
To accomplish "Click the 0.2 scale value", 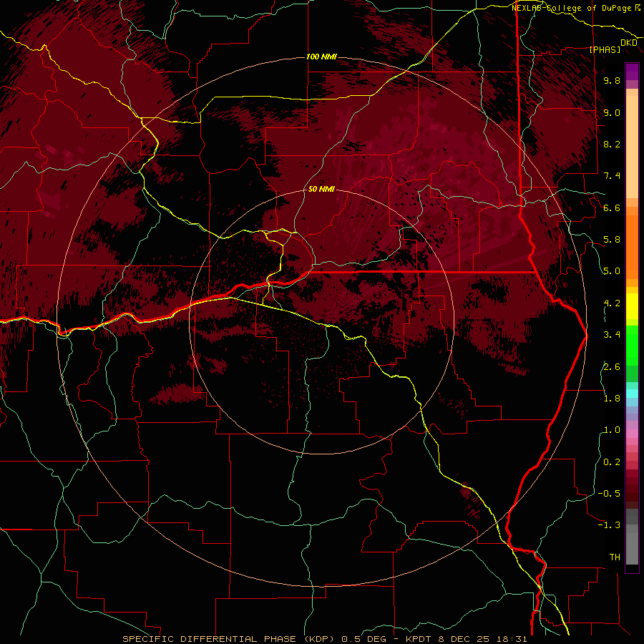I will point(612,462).
